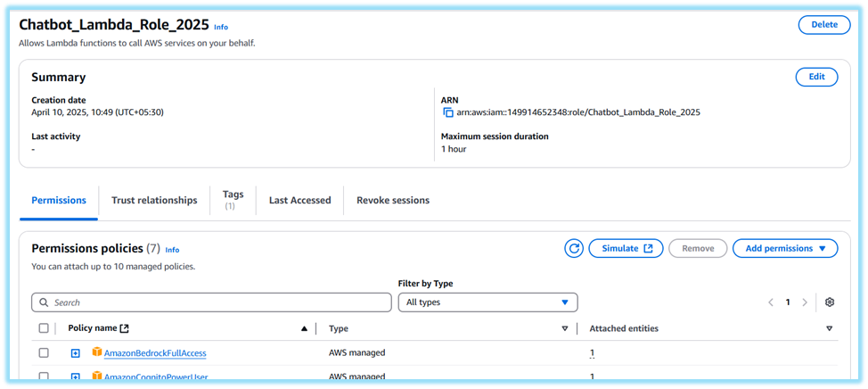Click the Policy name column header

(x=93, y=328)
